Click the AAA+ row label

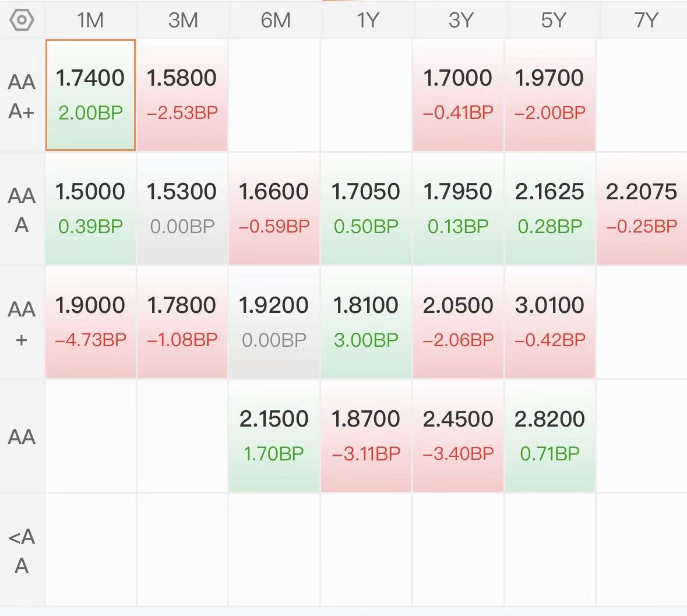pos(22,96)
